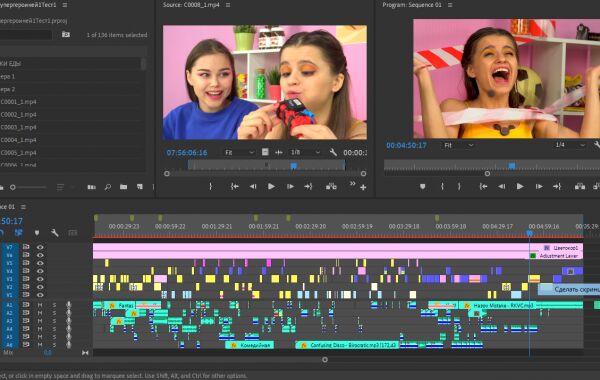This screenshot has height=380, width=600.
Task: Click the project search field
Action: [26, 35]
